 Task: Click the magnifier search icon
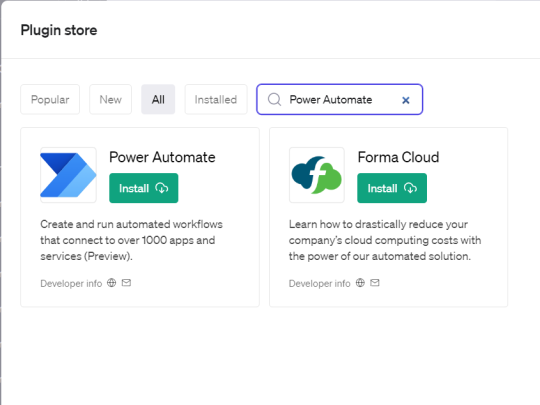[274, 100]
